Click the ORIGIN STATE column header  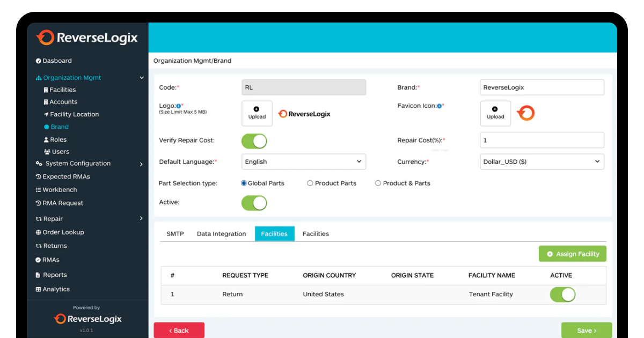tap(412, 276)
